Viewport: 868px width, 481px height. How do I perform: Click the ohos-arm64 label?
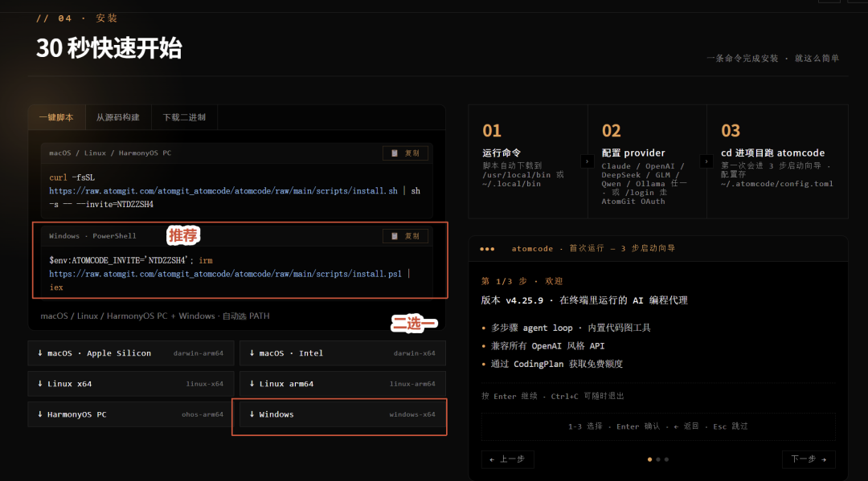[x=203, y=414]
